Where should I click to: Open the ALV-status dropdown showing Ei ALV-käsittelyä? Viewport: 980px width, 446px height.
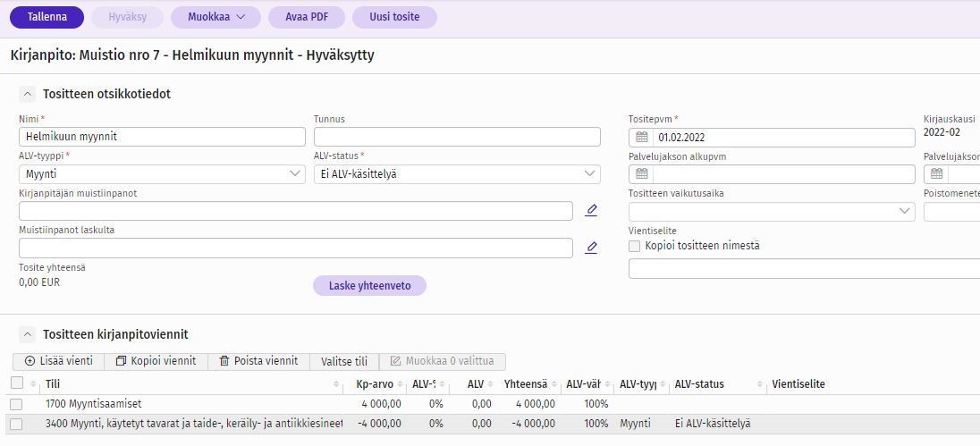457,174
